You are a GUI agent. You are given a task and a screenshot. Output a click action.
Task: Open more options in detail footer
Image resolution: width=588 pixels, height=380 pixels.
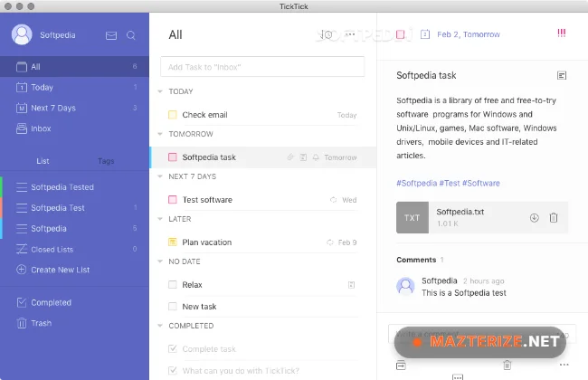click(564, 365)
